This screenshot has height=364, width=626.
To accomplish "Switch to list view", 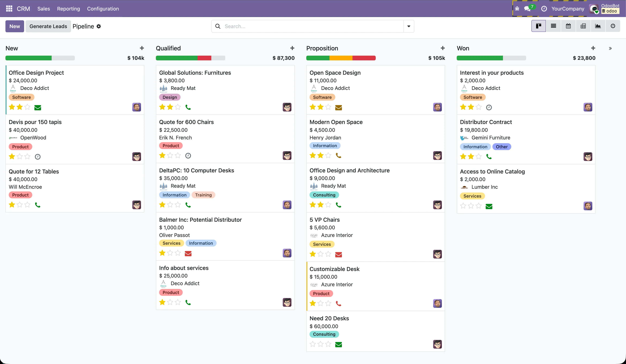I will (554, 26).
